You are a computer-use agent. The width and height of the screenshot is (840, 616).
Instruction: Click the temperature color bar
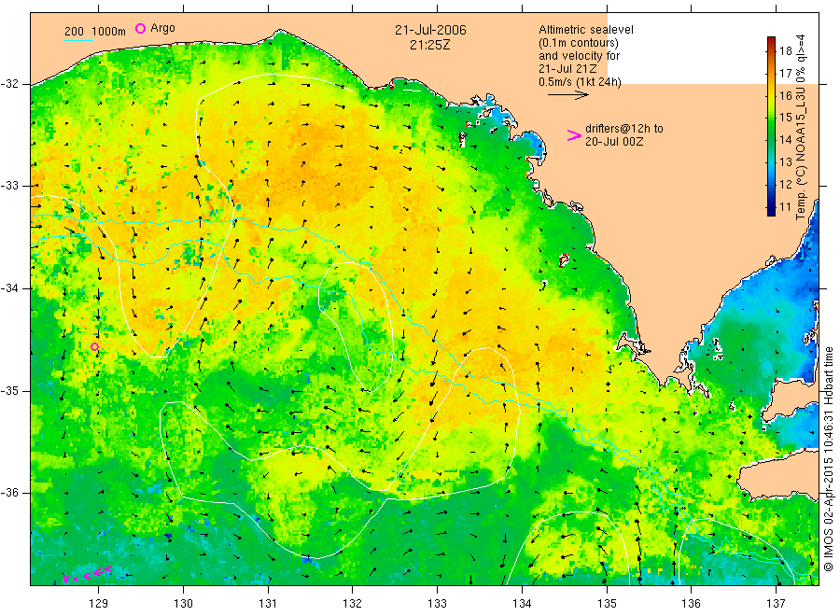pyautogui.click(x=771, y=126)
